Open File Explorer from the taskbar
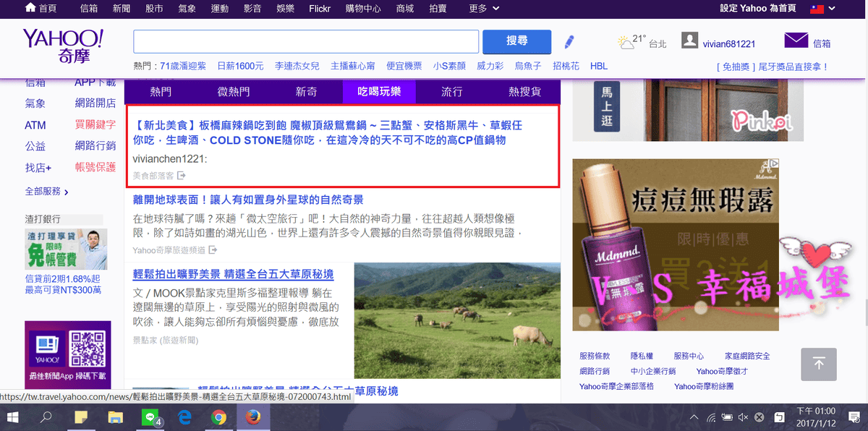This screenshot has height=431, width=868. click(x=115, y=417)
